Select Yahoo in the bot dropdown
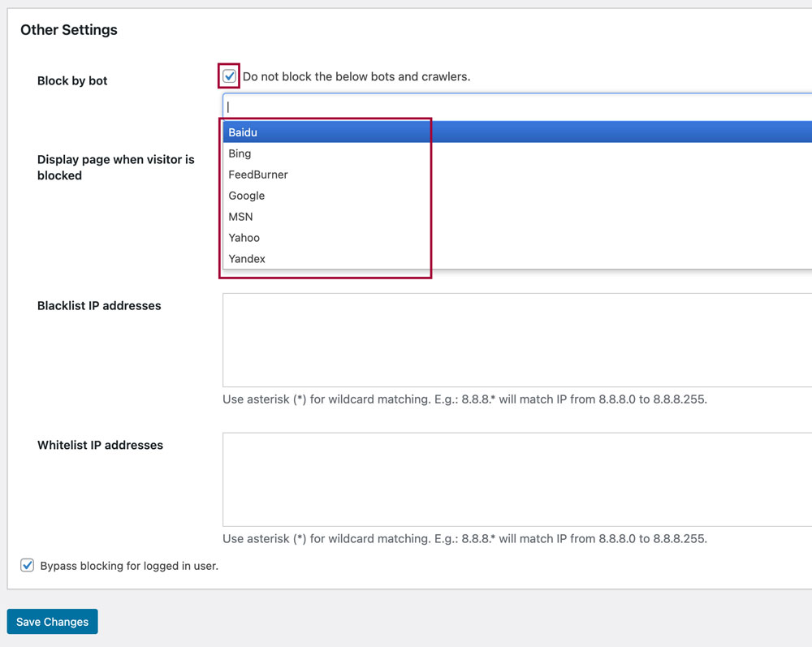 [x=244, y=238]
